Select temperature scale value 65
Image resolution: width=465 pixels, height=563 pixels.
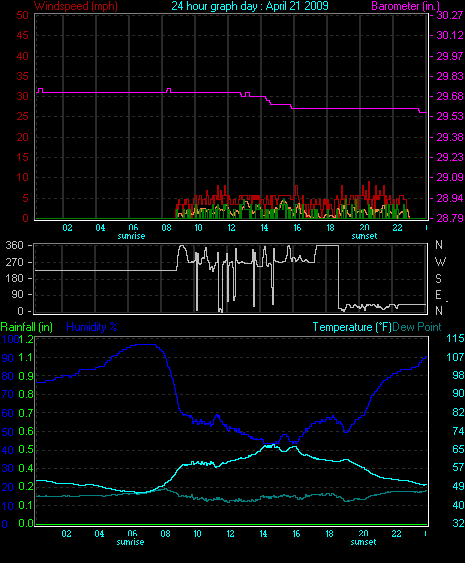click(x=458, y=449)
